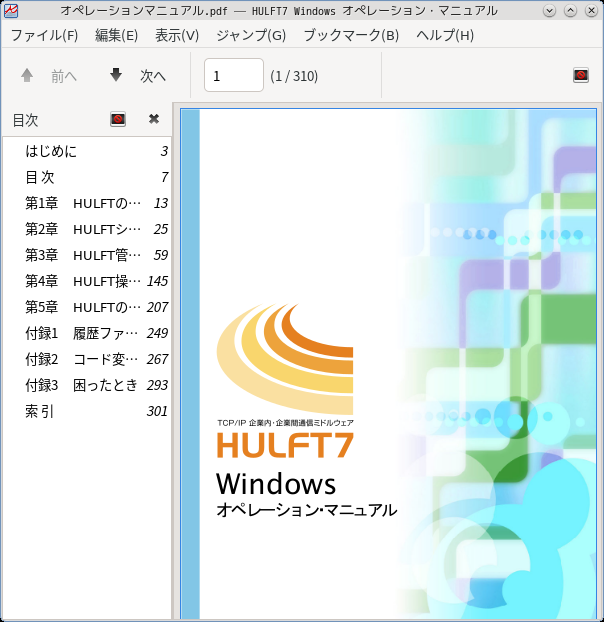
Task: Open the 表示(V) menu
Action: pos(177,35)
